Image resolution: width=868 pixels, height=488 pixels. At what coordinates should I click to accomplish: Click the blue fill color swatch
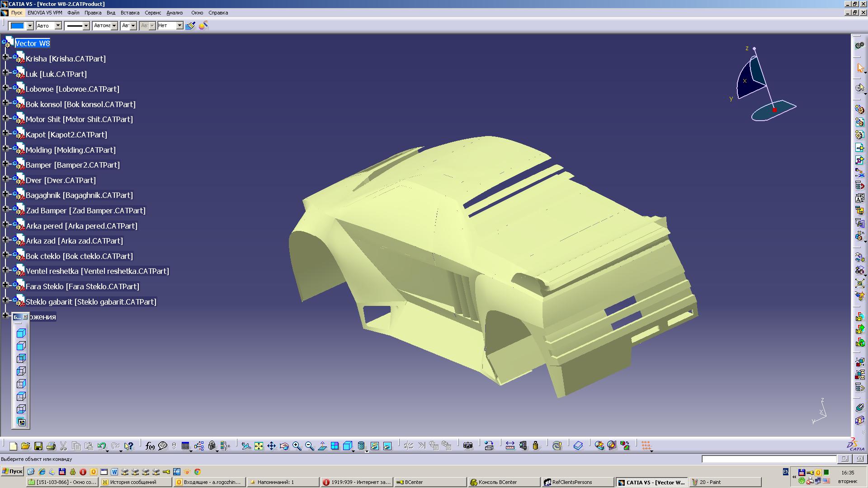point(17,26)
